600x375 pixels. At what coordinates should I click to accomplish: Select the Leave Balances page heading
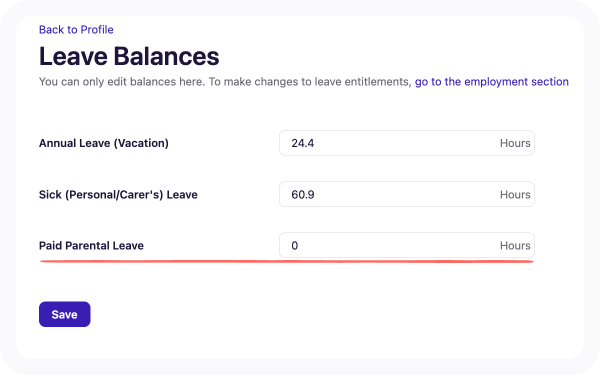pyautogui.click(x=129, y=56)
